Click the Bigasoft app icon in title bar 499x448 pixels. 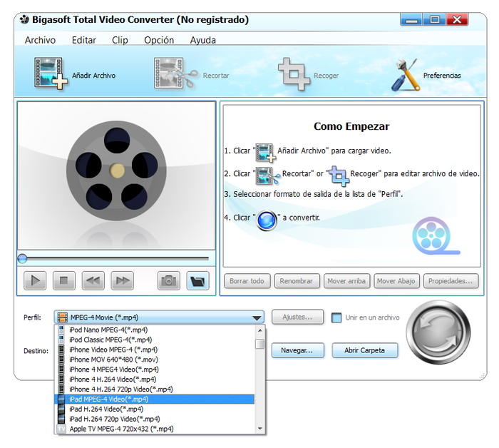coord(24,20)
